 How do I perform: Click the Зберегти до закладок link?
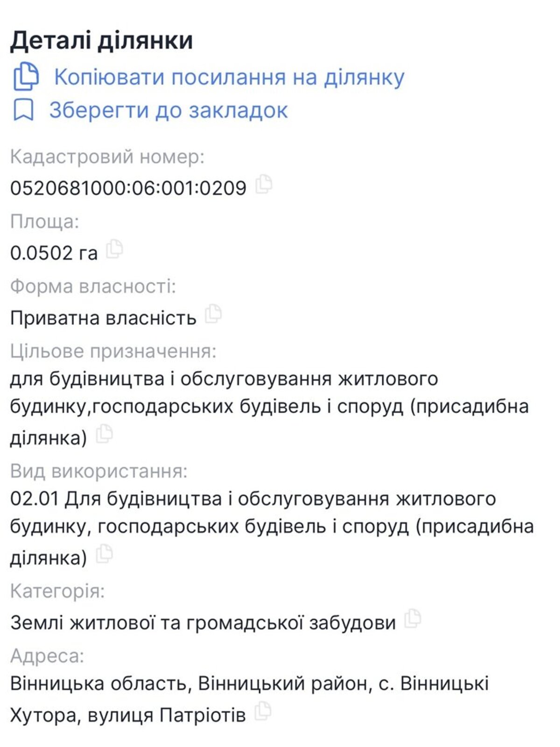[x=168, y=111]
